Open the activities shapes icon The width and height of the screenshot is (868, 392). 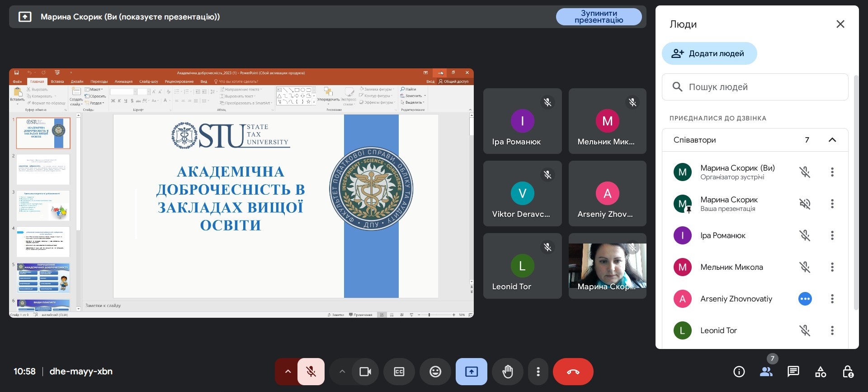(x=821, y=372)
